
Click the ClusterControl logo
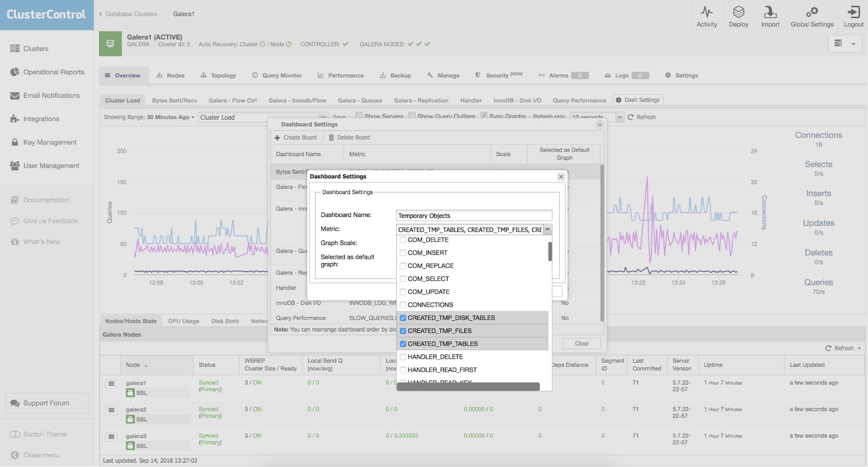click(x=46, y=14)
